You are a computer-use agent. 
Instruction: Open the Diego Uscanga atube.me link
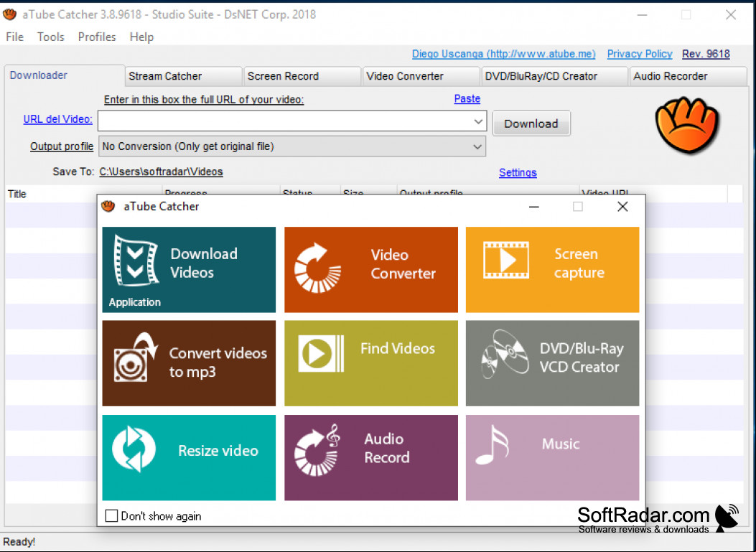point(504,54)
